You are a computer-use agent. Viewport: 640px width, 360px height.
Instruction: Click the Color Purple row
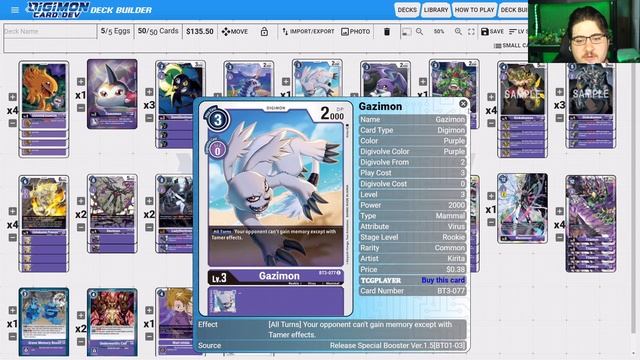click(412, 141)
